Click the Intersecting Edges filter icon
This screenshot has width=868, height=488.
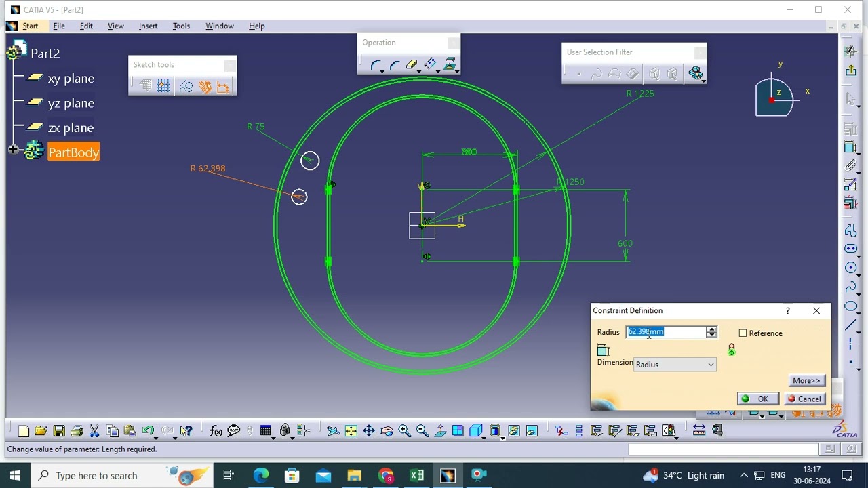point(695,73)
